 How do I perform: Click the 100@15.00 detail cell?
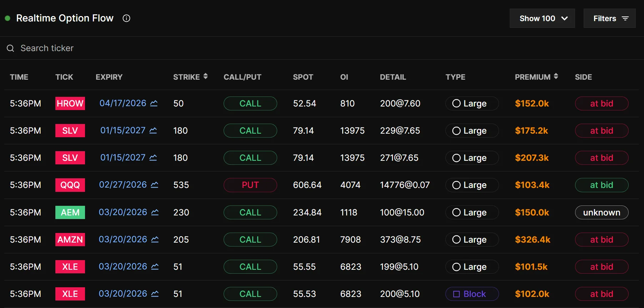click(402, 212)
